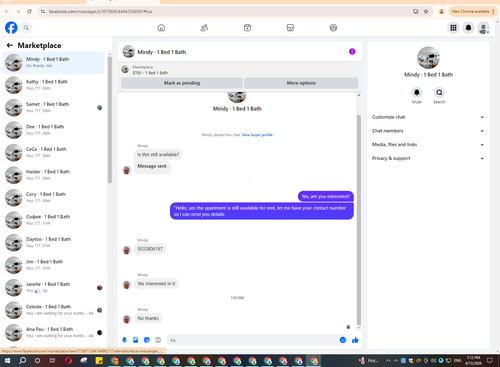Image resolution: width=500 pixels, height=367 pixels.
Task: Open account profile picture menu
Action: [483, 28]
